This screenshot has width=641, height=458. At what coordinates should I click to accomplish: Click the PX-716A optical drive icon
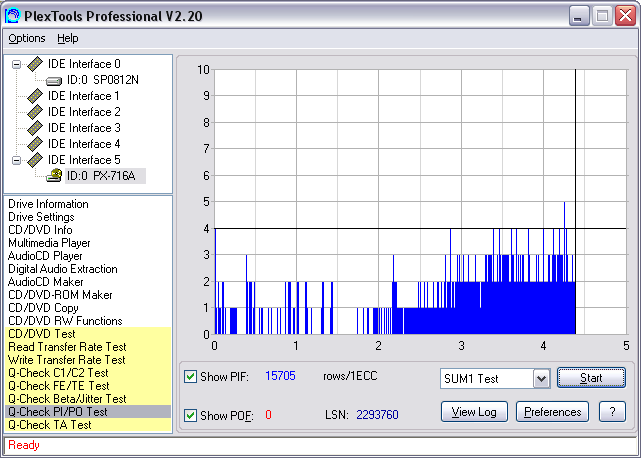(54, 176)
